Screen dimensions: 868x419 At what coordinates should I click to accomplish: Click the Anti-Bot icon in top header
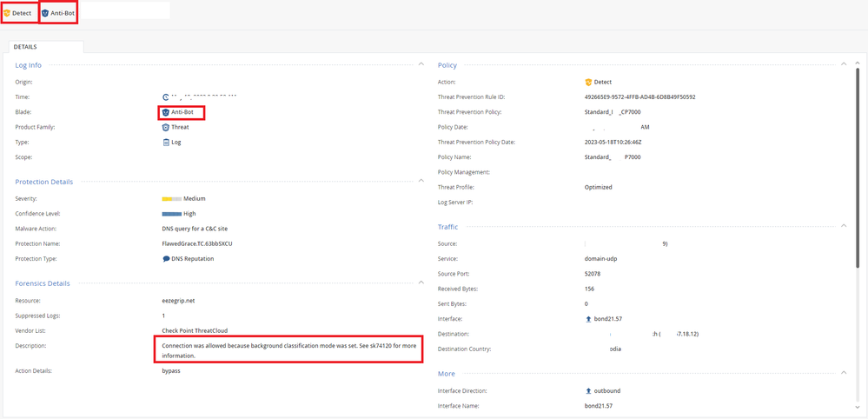pos(45,13)
